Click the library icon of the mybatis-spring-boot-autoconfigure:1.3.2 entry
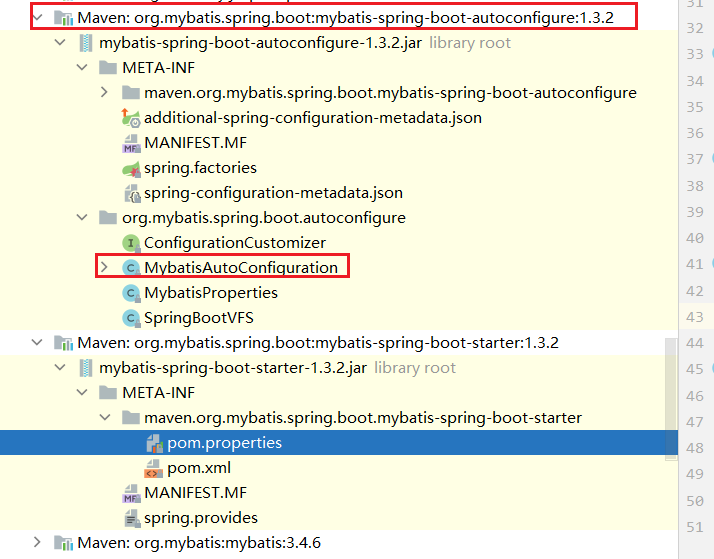 coord(63,18)
